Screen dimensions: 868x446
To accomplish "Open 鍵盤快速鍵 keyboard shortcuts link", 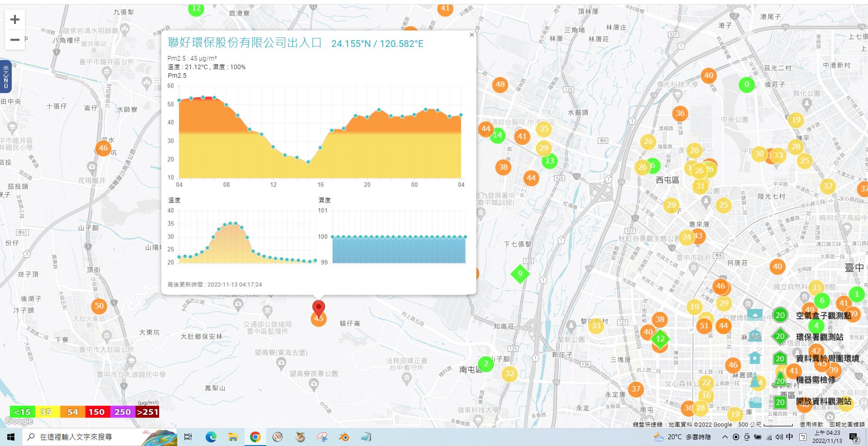I will (647, 424).
